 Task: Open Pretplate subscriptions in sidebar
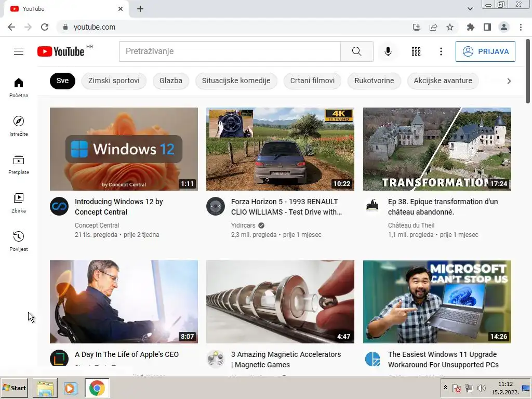click(19, 165)
